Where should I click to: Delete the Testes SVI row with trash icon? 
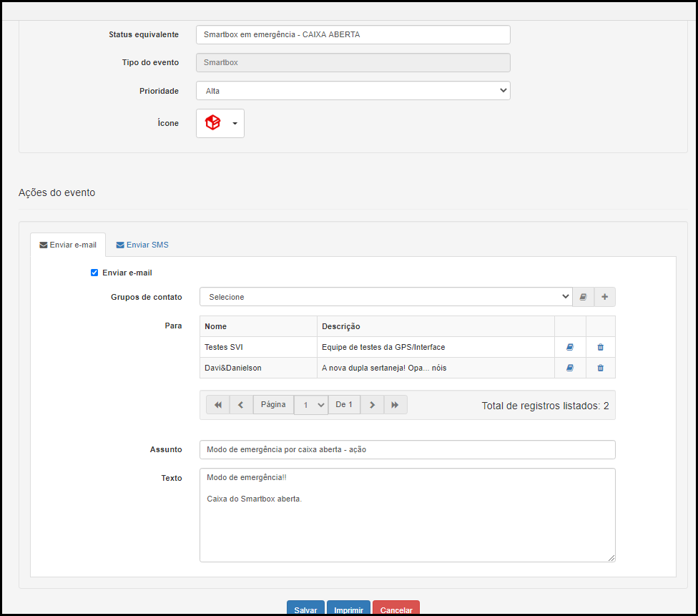(x=600, y=347)
